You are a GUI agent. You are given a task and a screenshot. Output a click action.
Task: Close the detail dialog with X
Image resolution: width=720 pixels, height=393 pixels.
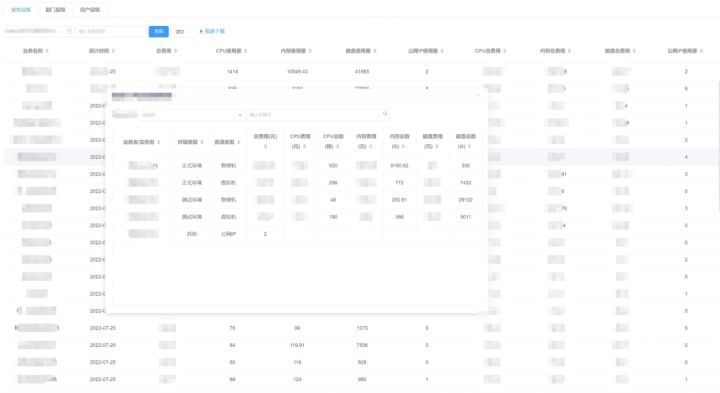478,95
